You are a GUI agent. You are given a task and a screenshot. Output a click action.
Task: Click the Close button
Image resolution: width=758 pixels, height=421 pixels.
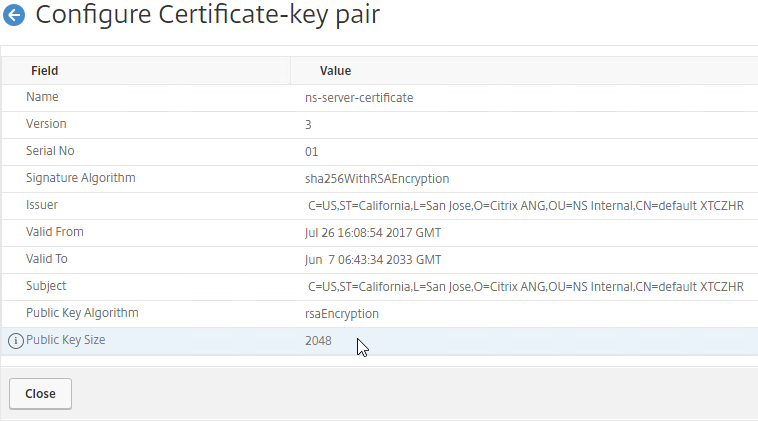pos(40,393)
